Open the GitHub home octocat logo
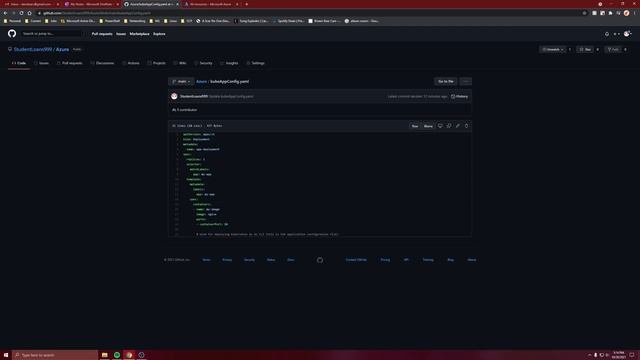Image resolution: width=640 pixels, height=360 pixels. (12, 33)
